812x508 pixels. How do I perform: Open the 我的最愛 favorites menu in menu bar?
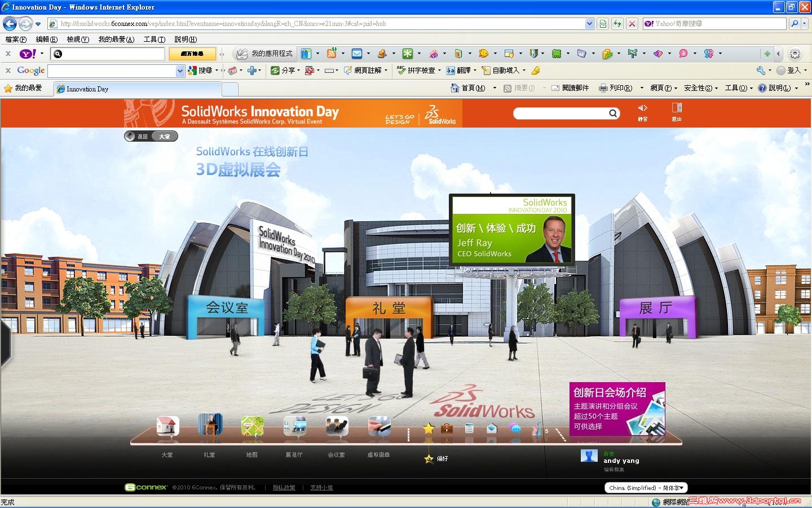point(116,40)
